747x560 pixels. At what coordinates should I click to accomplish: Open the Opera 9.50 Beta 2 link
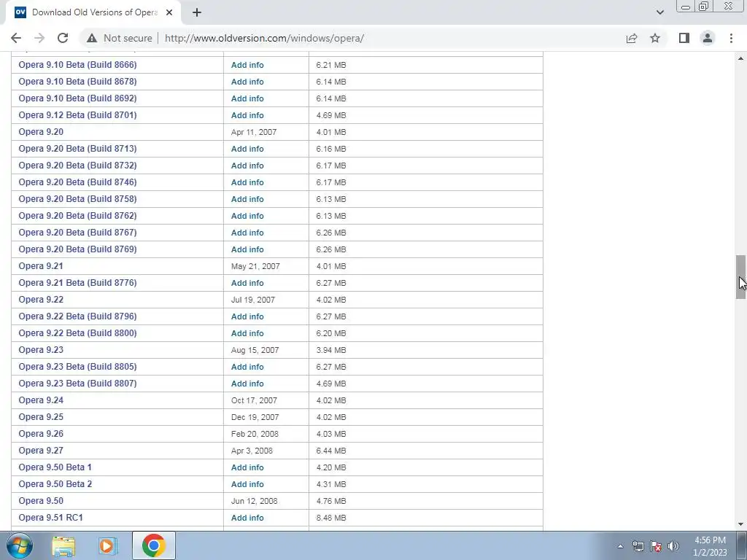(55, 484)
